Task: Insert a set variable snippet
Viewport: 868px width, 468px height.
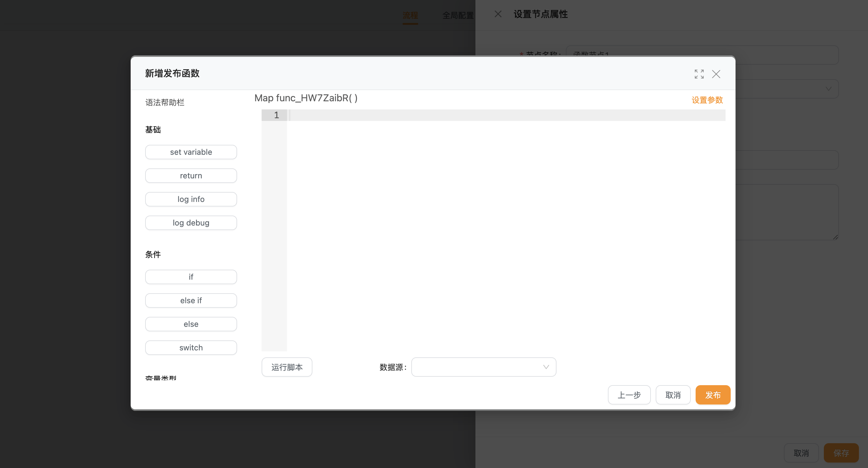Action: pos(191,152)
